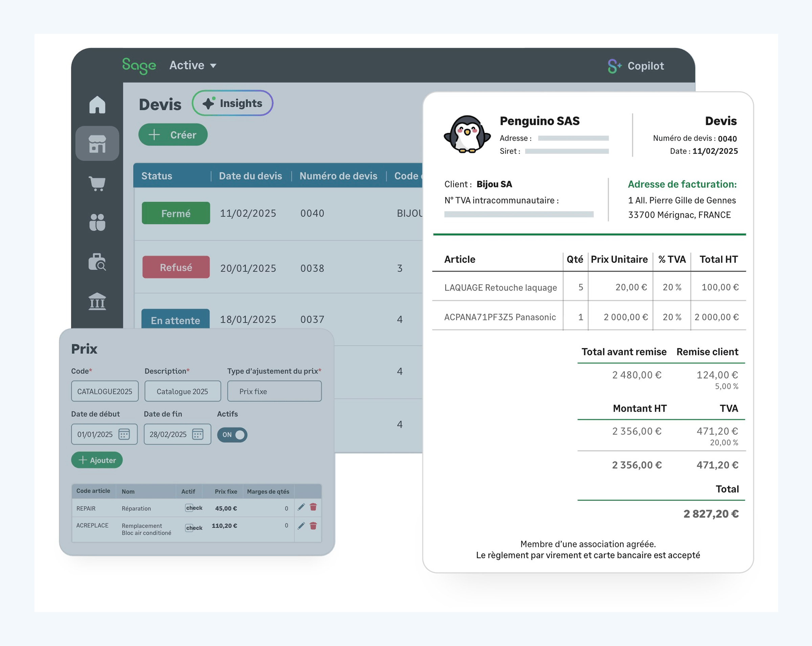Click the Adresse de facturation heading
Screen dimensions: 812x646
(x=682, y=184)
